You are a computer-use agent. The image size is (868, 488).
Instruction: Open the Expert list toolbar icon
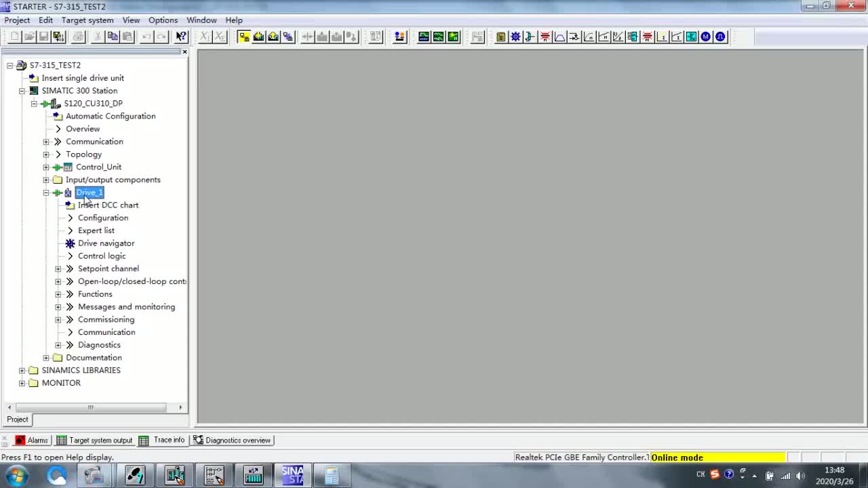[x=501, y=37]
